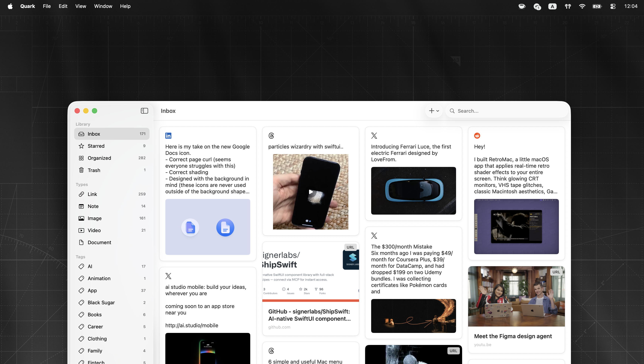
Task: Click the github.com source link
Action: click(279, 327)
